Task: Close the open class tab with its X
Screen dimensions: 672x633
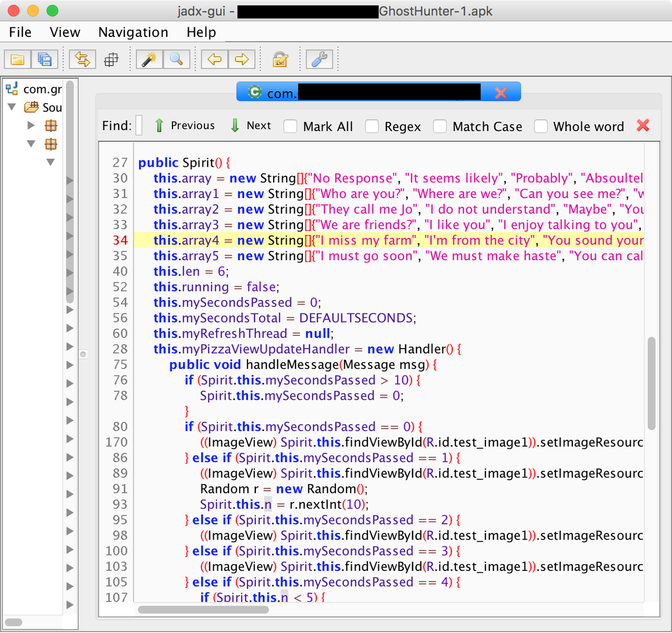Action: pos(501,93)
